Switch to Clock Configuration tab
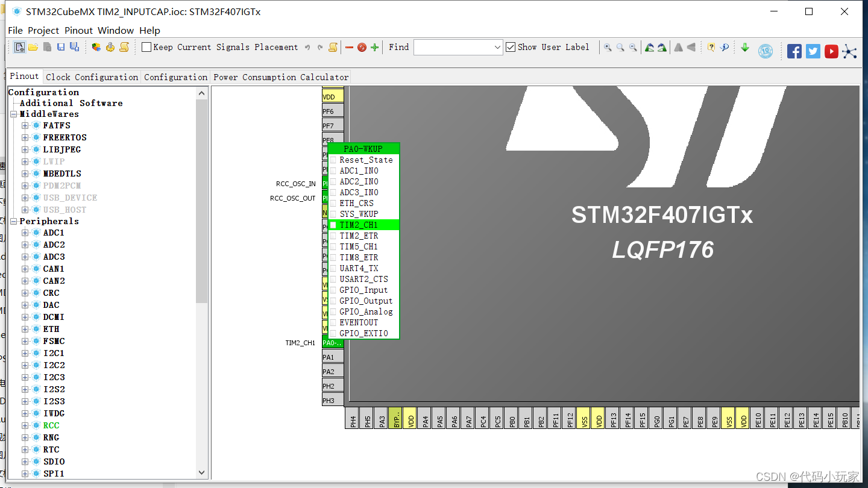The image size is (868, 488). (92, 77)
